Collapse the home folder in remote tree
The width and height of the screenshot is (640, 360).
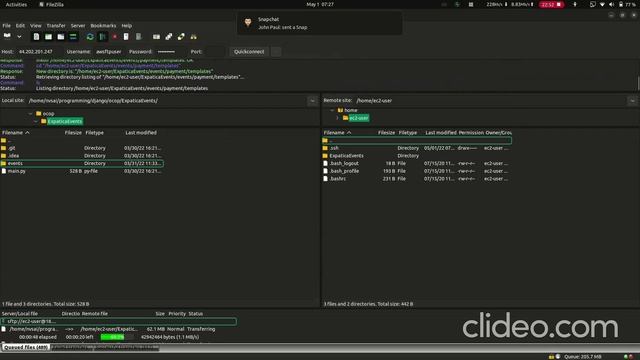click(x=332, y=110)
